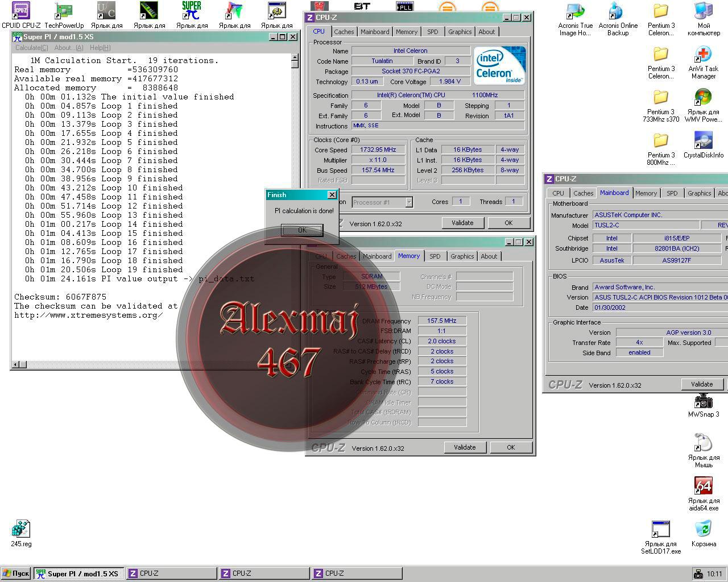Viewport: 728px width, 582px height.
Task: Open the Calculate menu in Super PI
Action: [31, 48]
